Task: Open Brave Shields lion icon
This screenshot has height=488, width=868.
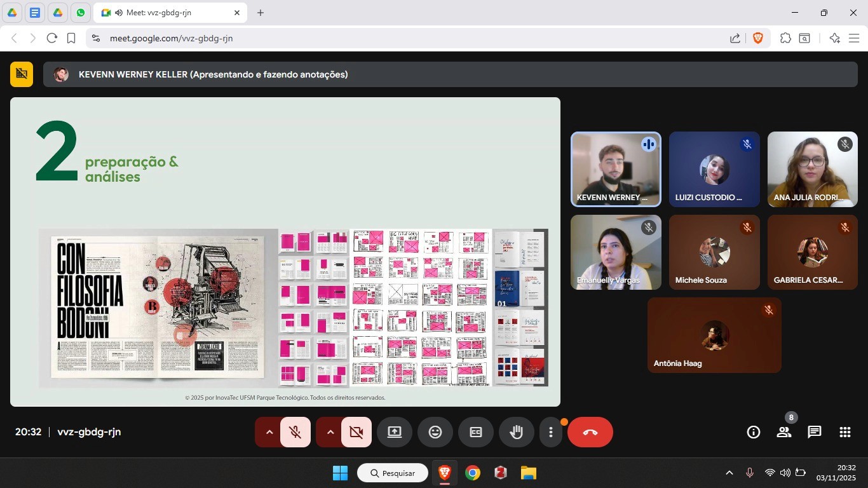Action: 757,38
